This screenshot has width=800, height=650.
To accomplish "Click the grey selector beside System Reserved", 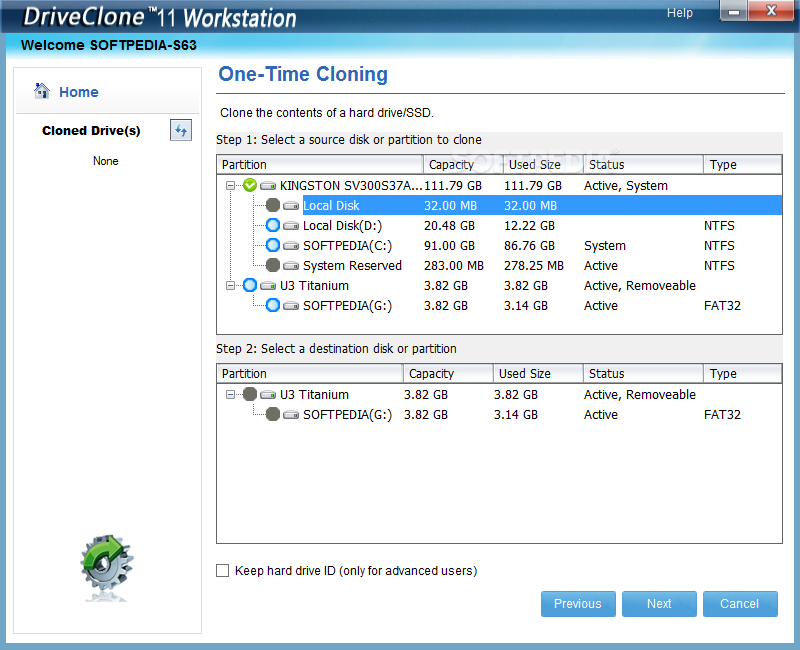I will 273,265.
